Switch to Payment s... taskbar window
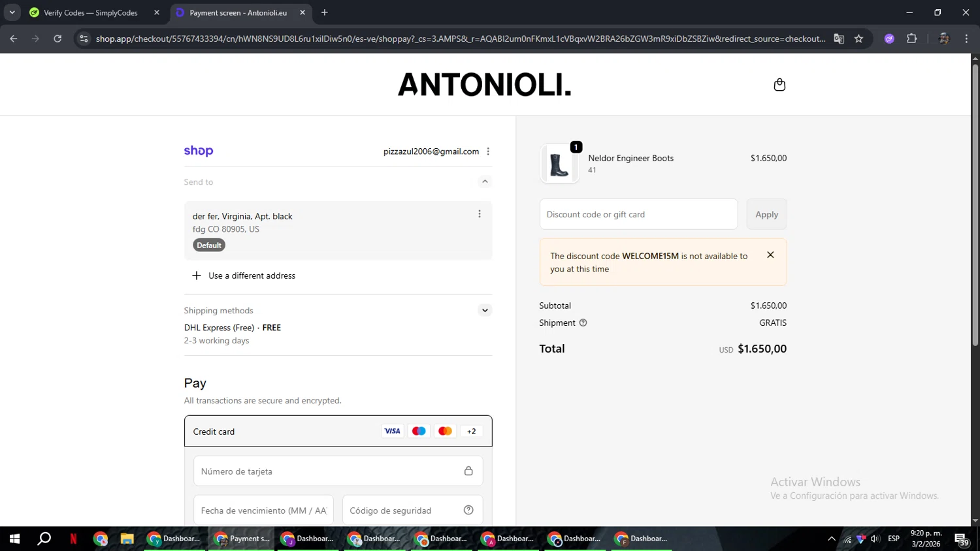 pos(242,539)
